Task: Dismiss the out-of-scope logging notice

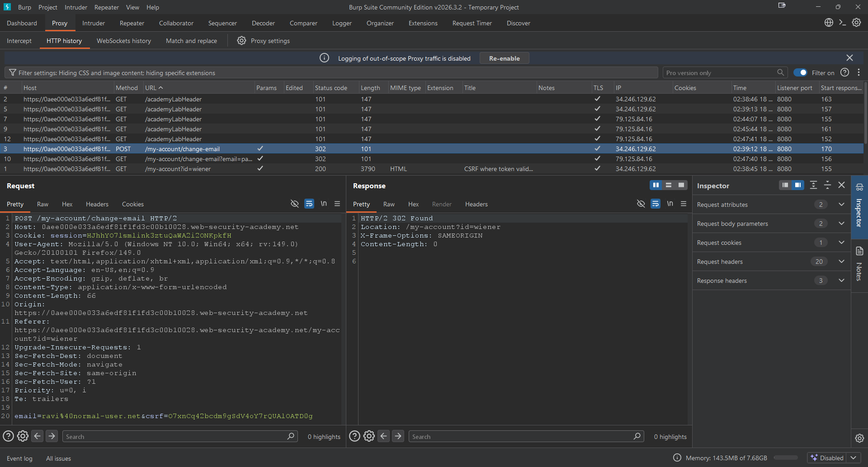Action: click(850, 58)
